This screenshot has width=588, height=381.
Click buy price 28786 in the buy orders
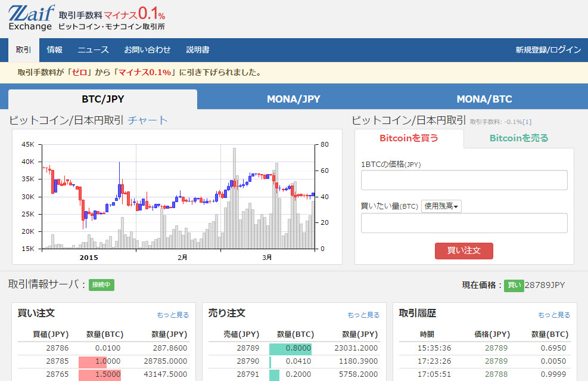click(x=57, y=348)
